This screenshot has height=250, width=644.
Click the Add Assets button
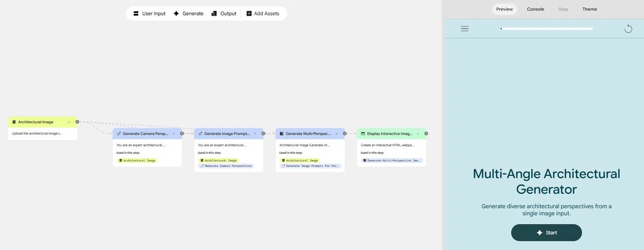(263, 13)
